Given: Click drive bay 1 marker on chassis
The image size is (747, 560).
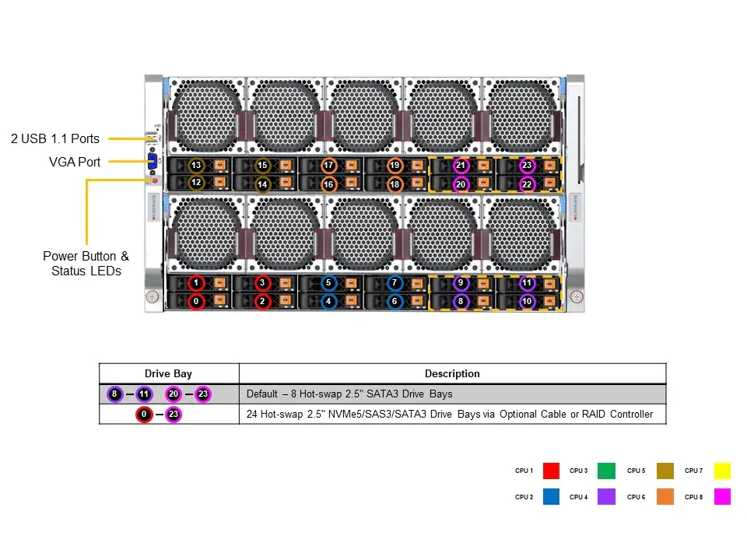Looking at the screenshot, I should [x=196, y=283].
